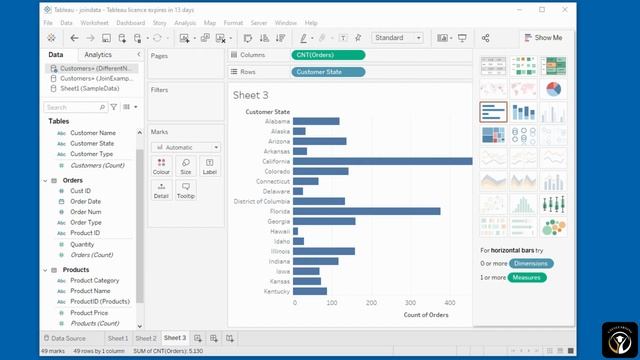This screenshot has width=640, height=360.
Task: Open the Dashboard menu
Action: [131, 23]
